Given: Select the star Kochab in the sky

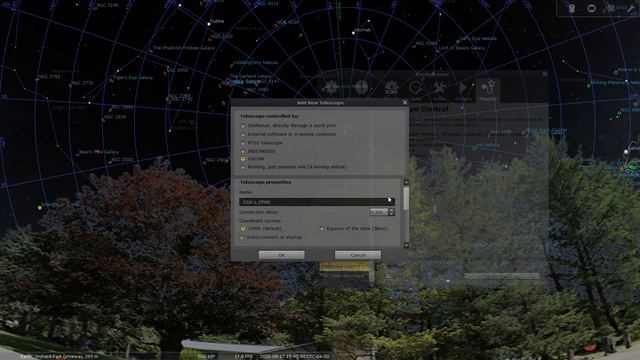Looking at the screenshot, I should pos(353,33).
